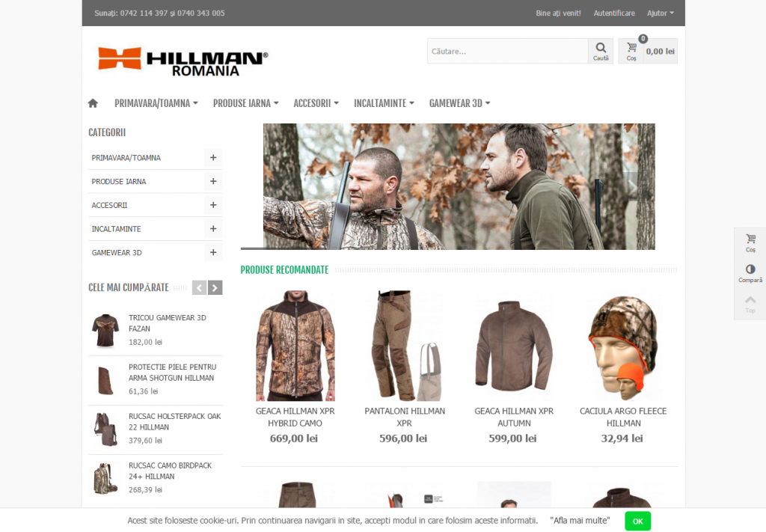Open the header shopping cart Coș icon
Viewport: 766px width, 532px height.
(x=631, y=52)
